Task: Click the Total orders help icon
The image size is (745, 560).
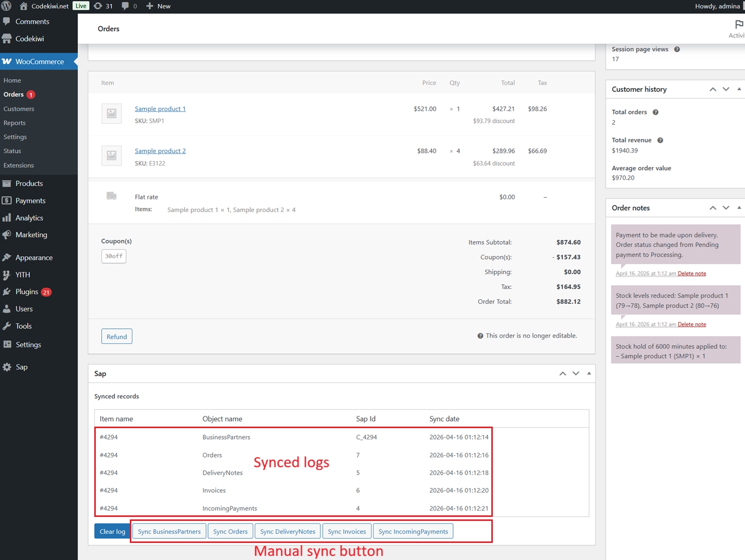Action: coord(655,112)
